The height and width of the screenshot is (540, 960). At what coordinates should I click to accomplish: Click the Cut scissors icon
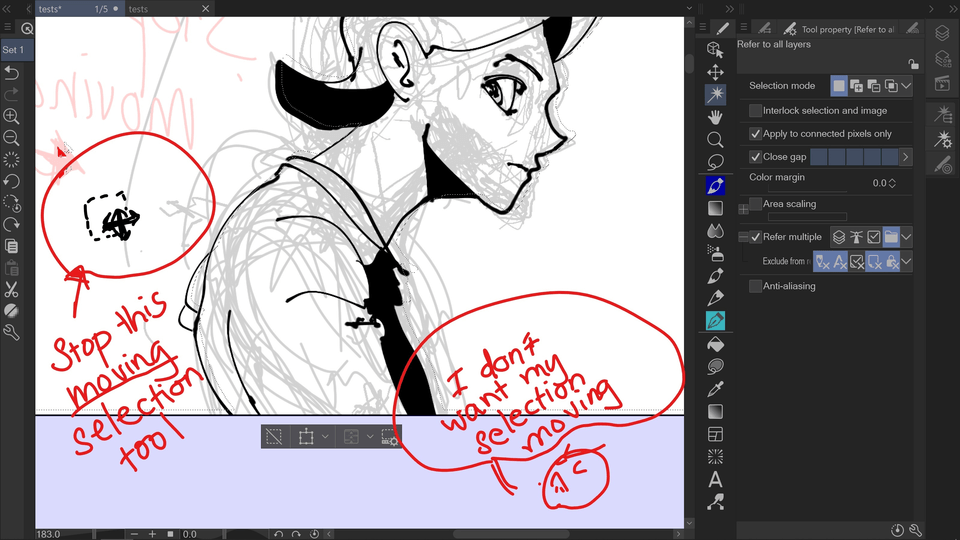click(x=12, y=290)
